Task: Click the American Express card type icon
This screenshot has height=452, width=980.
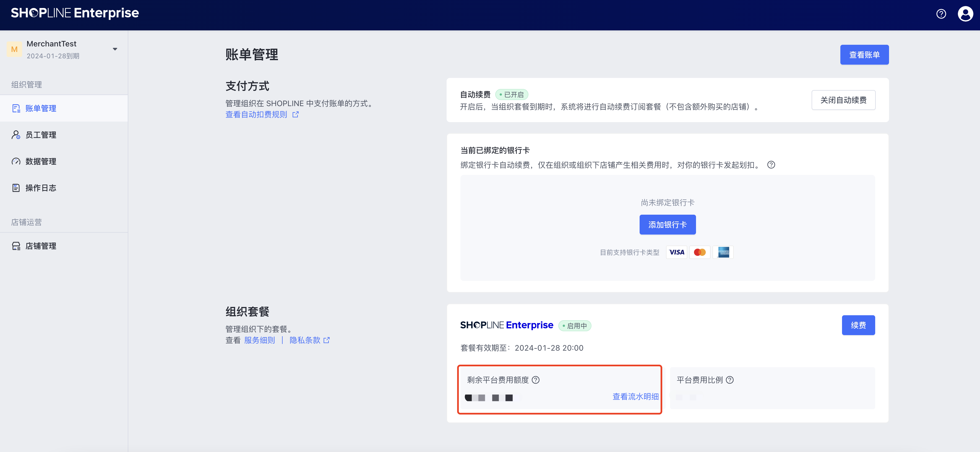Action: [723, 253]
